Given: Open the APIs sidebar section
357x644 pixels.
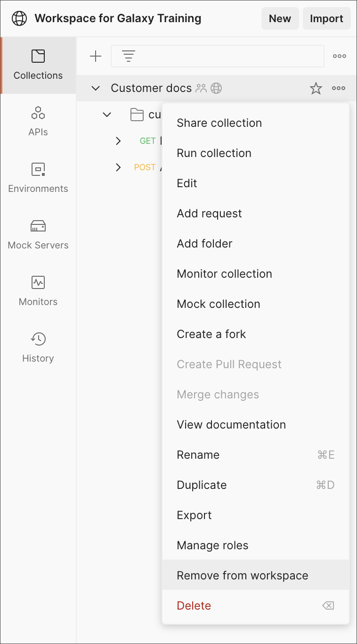Looking at the screenshot, I should [x=38, y=122].
